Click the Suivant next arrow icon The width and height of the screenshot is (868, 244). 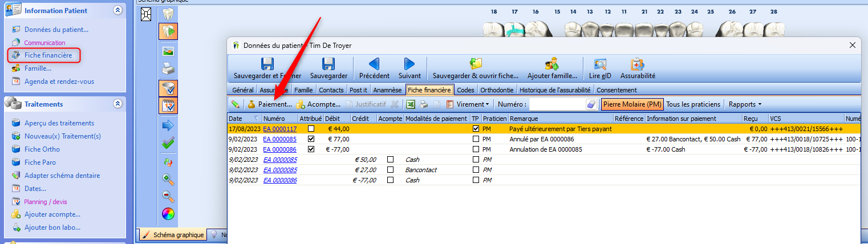tap(409, 64)
